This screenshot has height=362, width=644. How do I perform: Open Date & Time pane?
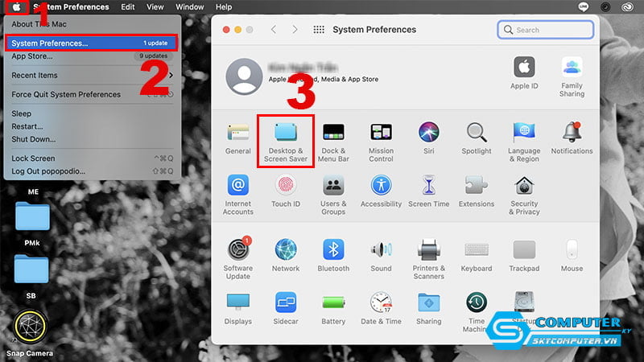click(381, 308)
